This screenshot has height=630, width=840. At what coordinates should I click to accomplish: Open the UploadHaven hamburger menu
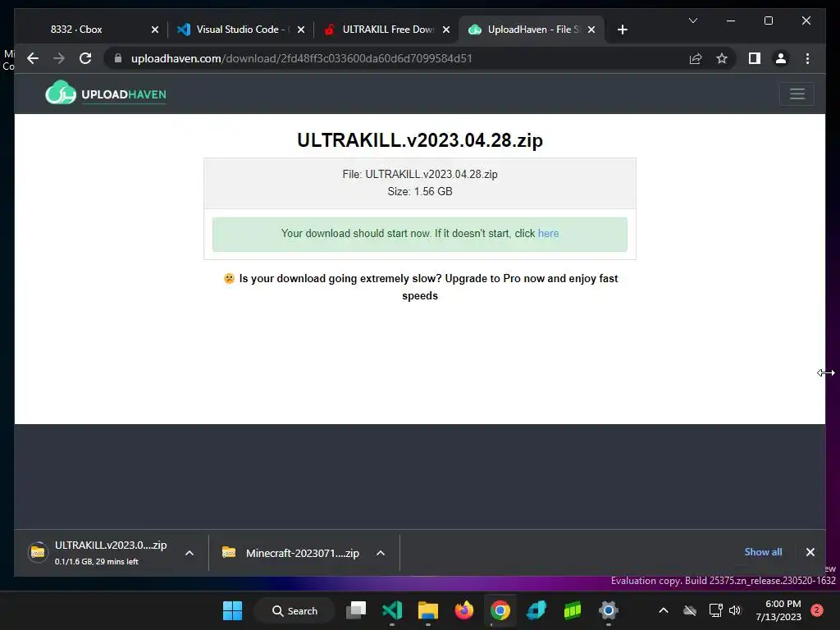click(797, 94)
